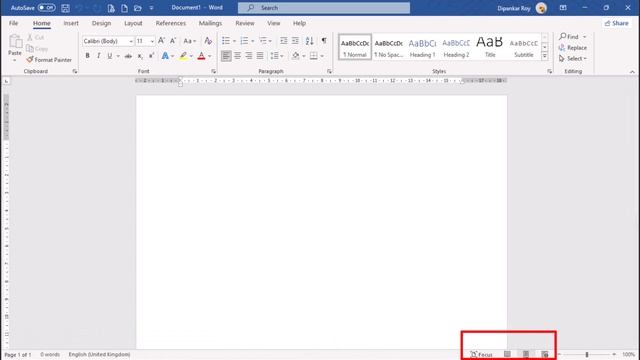Justify paragraph text

pyautogui.click(x=260, y=56)
